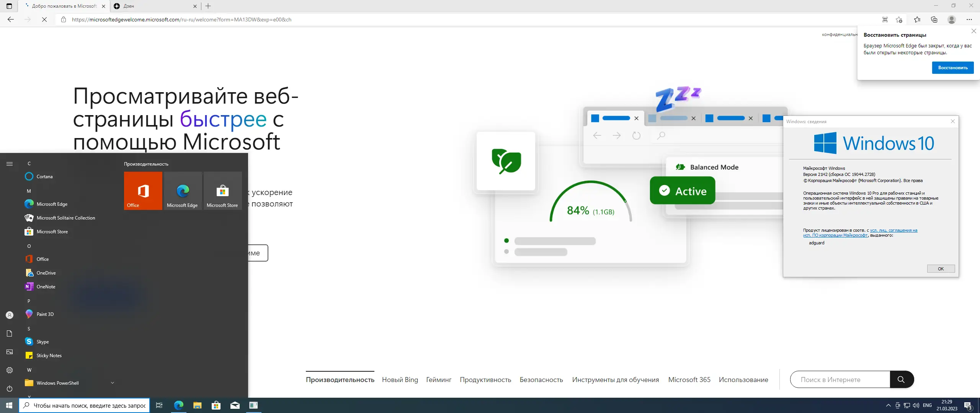Viewport: 980px width, 413px height.
Task: Show hidden system tray icons
Action: coord(889,405)
